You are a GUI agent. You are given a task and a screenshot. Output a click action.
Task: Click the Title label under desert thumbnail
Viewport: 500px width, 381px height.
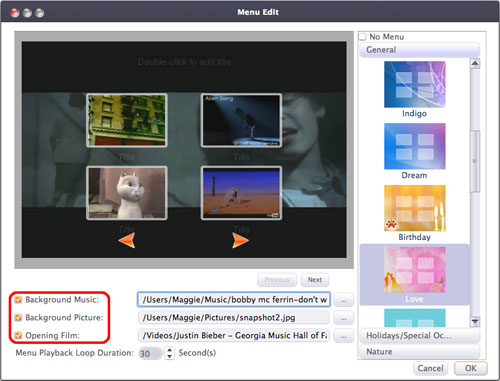pos(241,229)
